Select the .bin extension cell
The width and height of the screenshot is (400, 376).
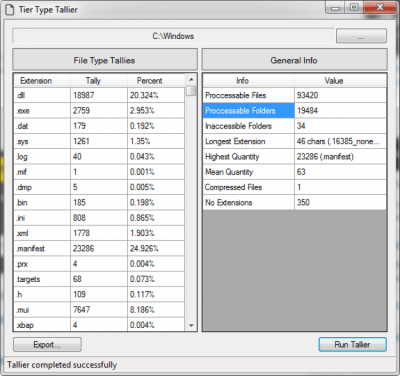click(42, 203)
